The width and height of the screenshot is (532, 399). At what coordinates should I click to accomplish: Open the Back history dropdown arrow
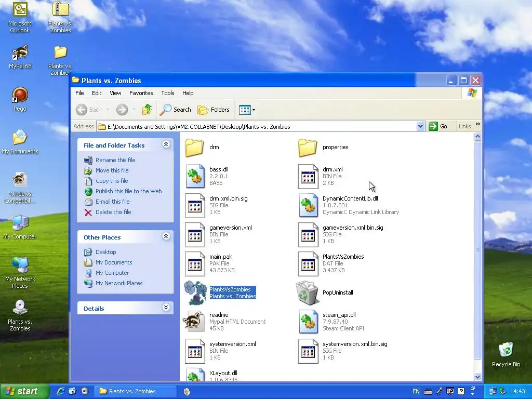108,109
